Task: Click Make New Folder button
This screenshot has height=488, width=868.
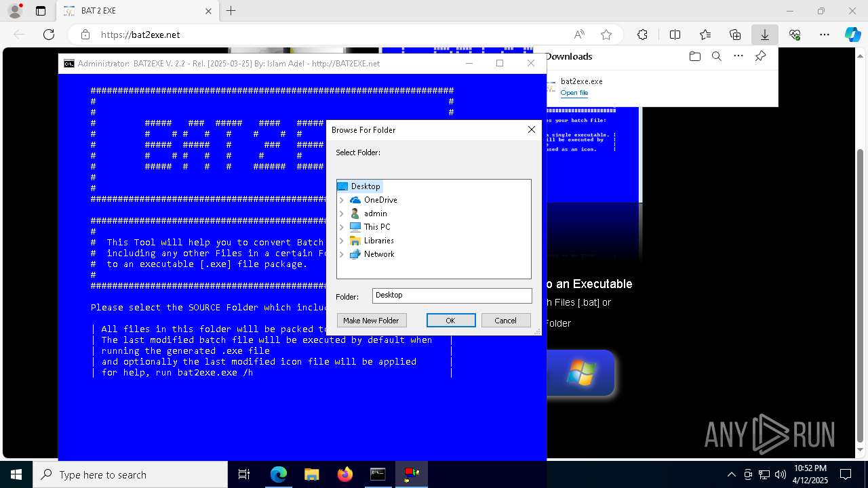Action: point(371,321)
